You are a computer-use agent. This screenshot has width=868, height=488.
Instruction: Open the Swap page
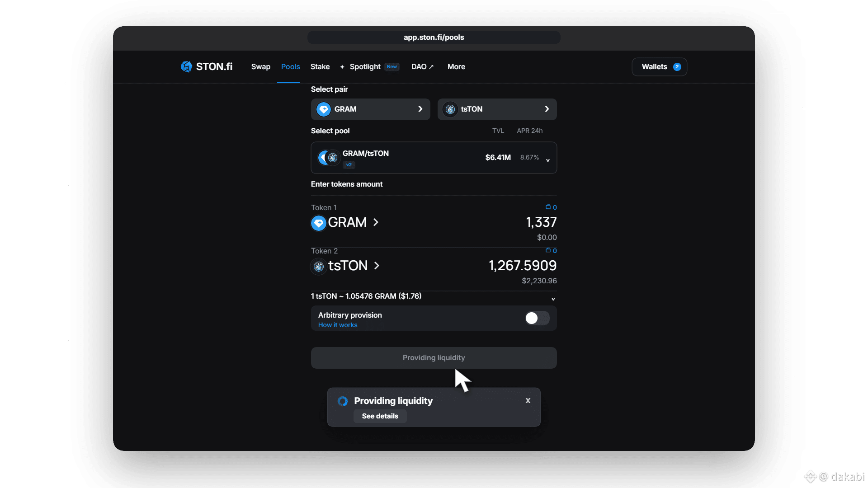point(261,66)
